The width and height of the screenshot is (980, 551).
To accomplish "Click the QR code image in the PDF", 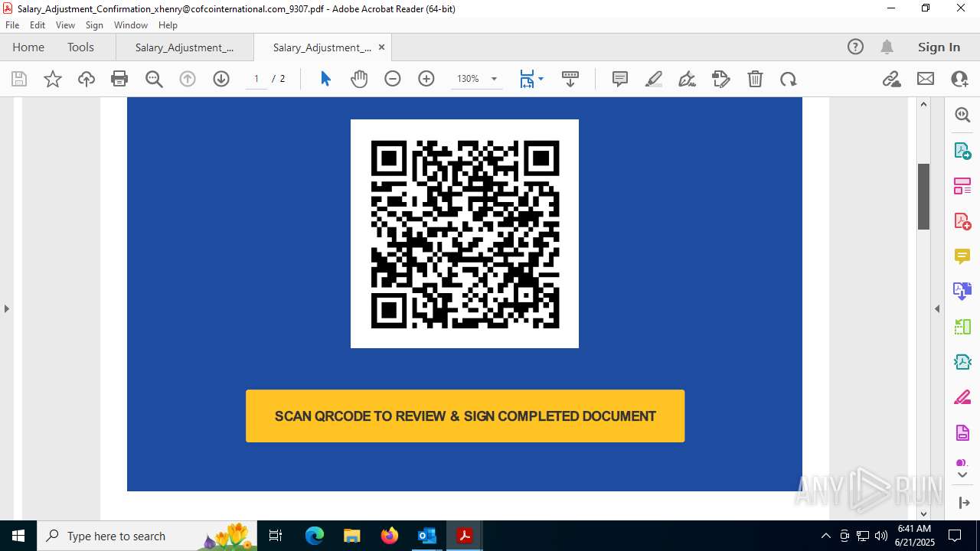I will pos(465,233).
